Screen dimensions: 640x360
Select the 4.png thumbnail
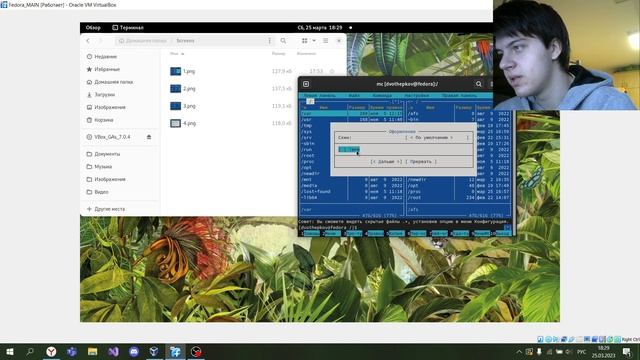(x=176, y=123)
